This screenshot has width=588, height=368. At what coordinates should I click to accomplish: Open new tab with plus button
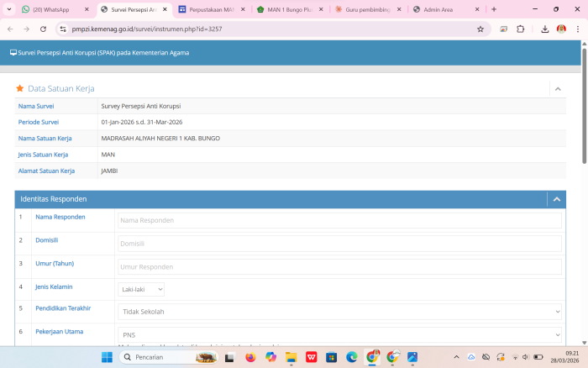click(494, 9)
